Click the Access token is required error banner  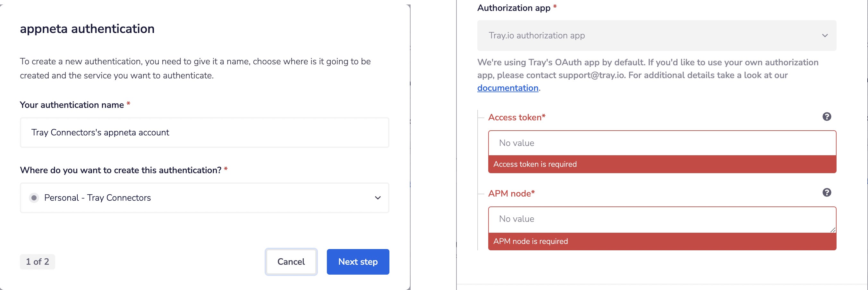[662, 164]
